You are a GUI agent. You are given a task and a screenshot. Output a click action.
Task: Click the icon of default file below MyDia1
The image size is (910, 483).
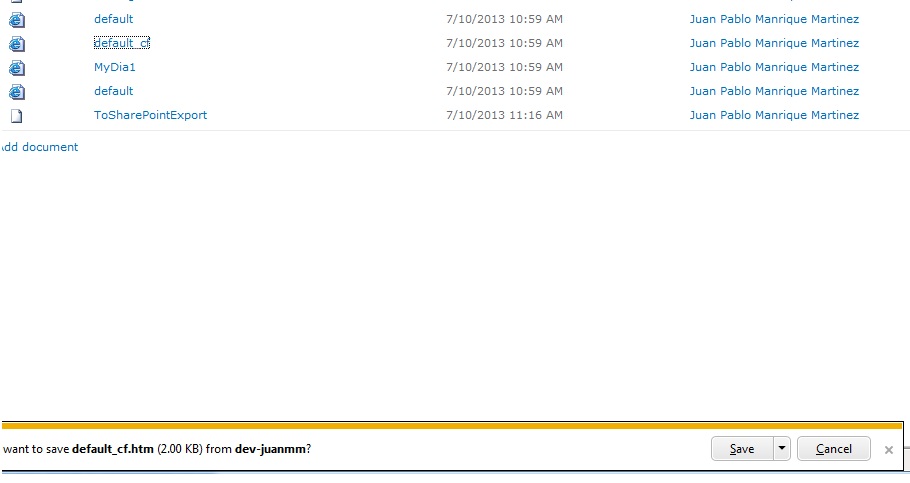tap(16, 92)
